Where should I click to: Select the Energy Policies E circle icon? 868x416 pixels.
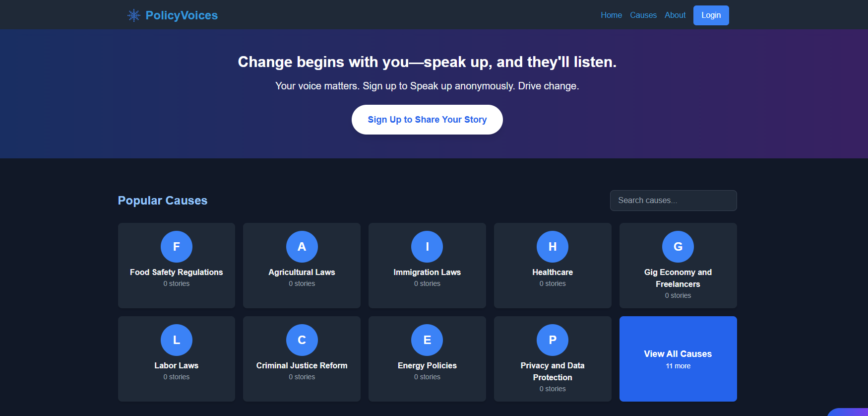(x=427, y=340)
